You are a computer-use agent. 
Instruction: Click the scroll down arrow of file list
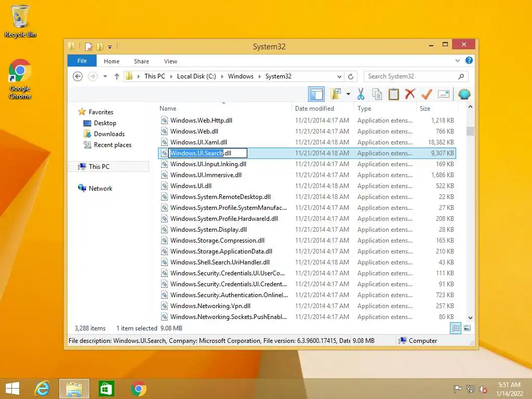point(470,317)
